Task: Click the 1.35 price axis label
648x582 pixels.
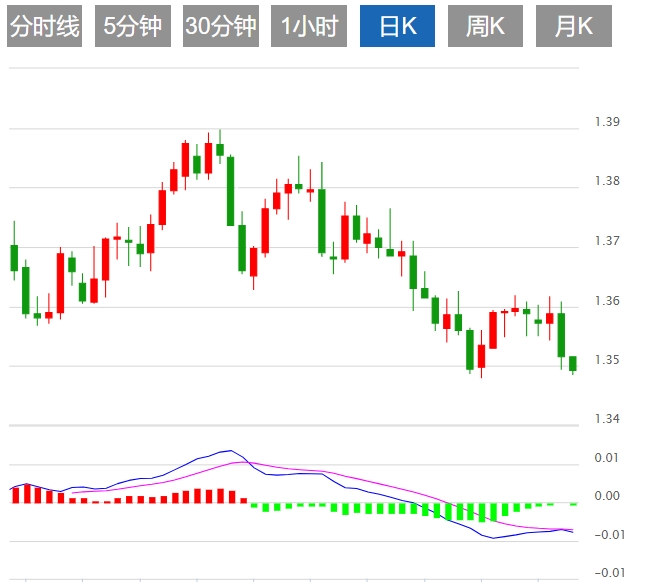Action: pos(607,360)
